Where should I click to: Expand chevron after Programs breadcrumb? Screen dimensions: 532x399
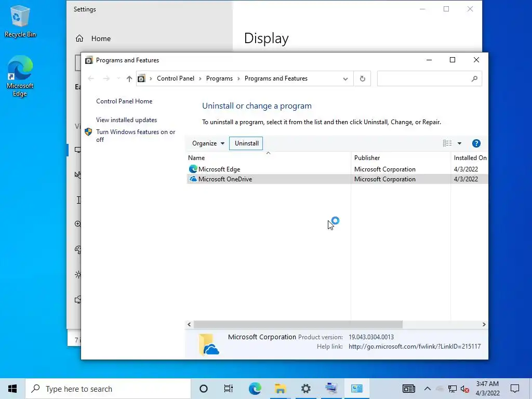pyautogui.click(x=238, y=79)
